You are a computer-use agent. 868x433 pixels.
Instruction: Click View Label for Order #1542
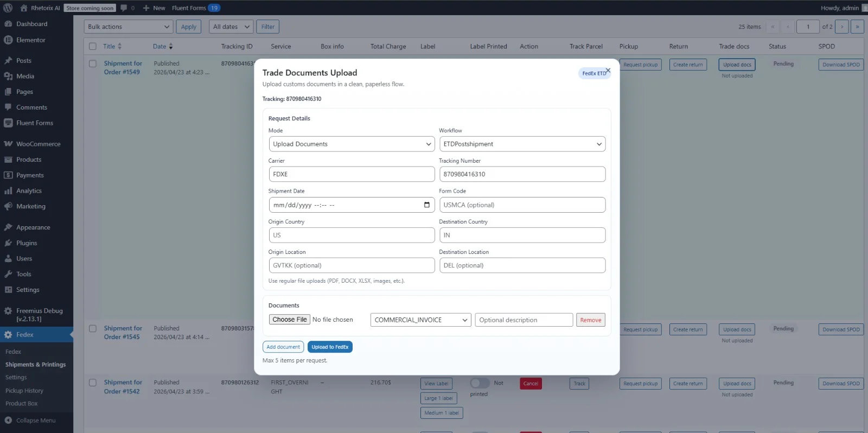pos(437,384)
